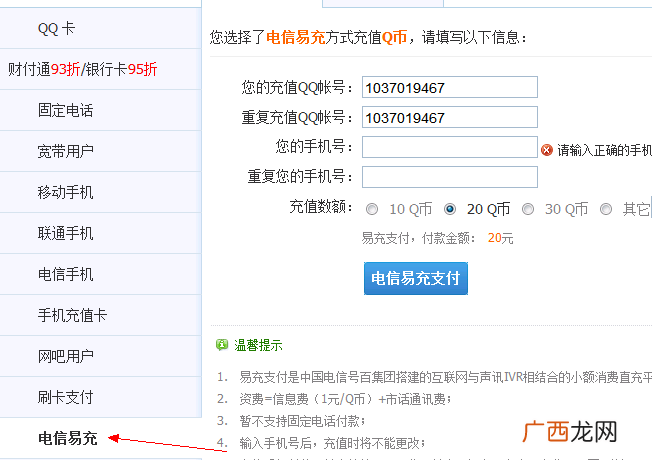Select 移动手机 payment option
The image size is (652, 460).
(101, 192)
